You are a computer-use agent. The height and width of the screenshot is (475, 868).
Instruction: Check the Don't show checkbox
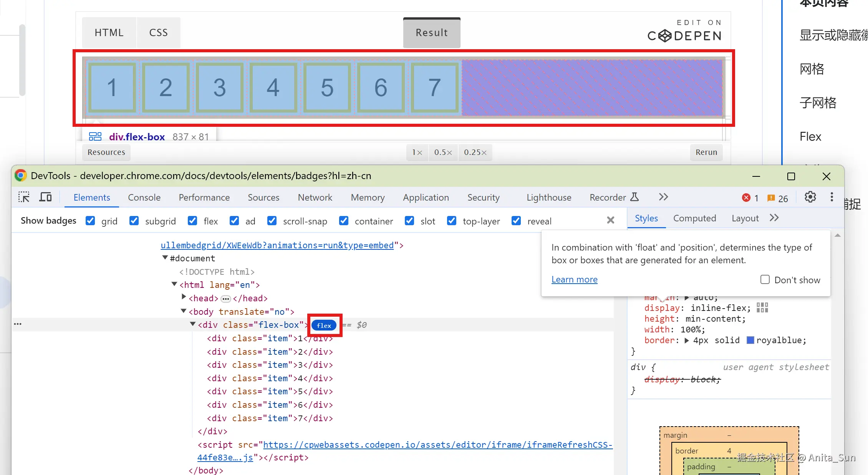pyautogui.click(x=765, y=280)
